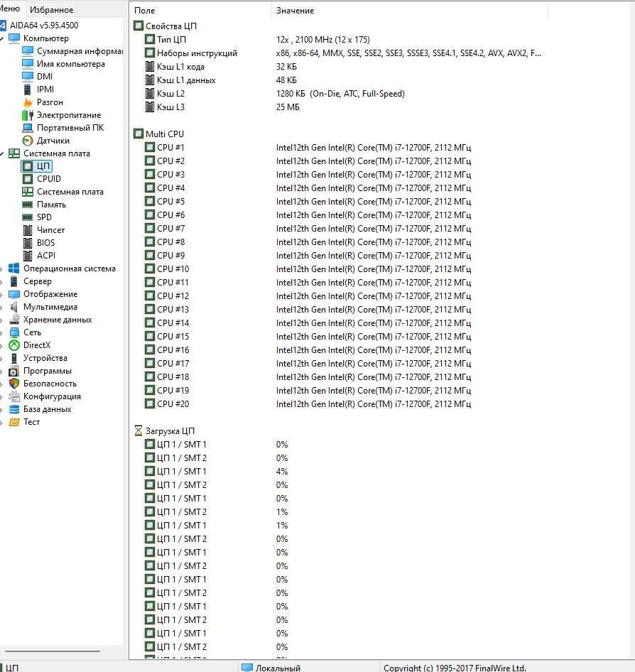Click the tree panel horizontal scrollbar
This screenshot has width=635, height=672.
click(x=53, y=651)
